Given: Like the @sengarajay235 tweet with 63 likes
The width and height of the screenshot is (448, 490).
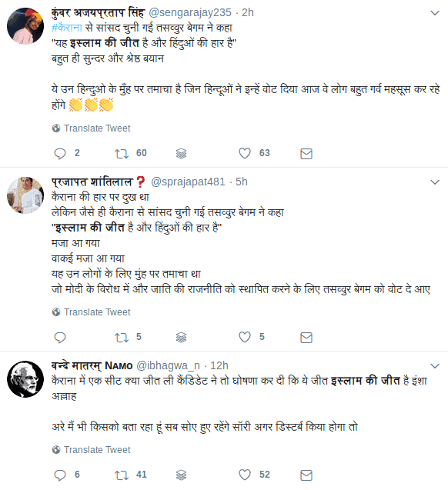Looking at the screenshot, I should tap(245, 153).
